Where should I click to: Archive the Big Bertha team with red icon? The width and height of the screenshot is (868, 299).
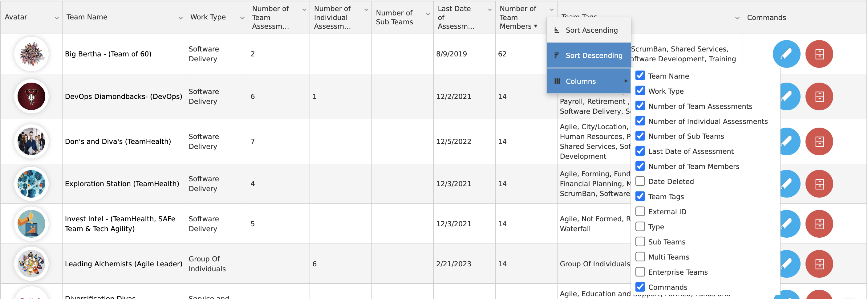(819, 54)
